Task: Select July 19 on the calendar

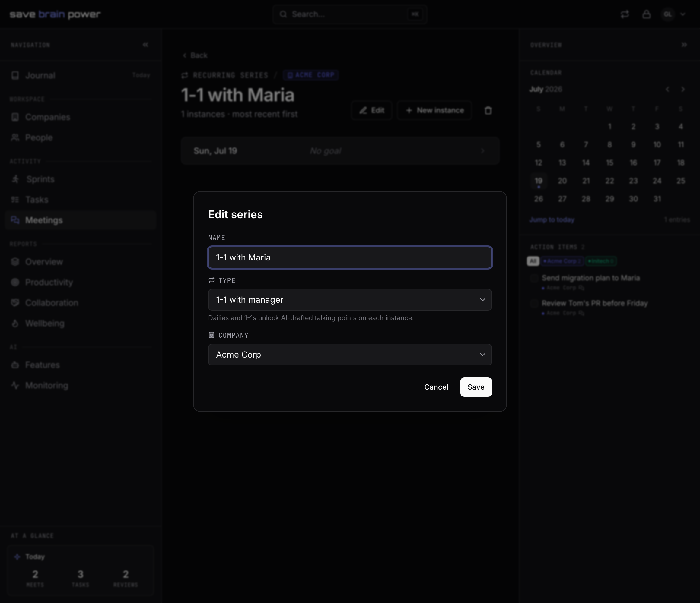Action: pyautogui.click(x=539, y=181)
